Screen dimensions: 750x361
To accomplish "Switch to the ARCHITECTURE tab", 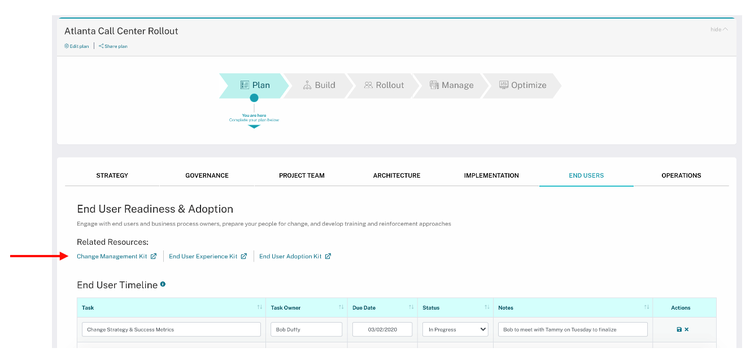I will click(397, 175).
